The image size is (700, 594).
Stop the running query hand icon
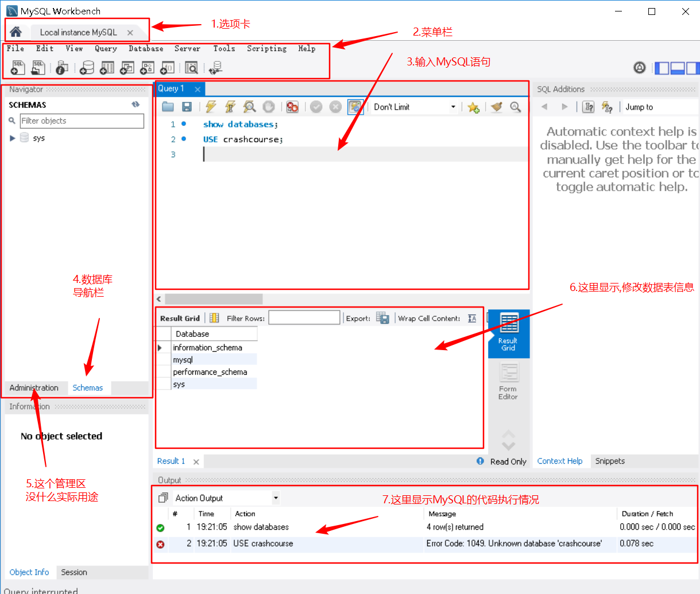tap(269, 107)
